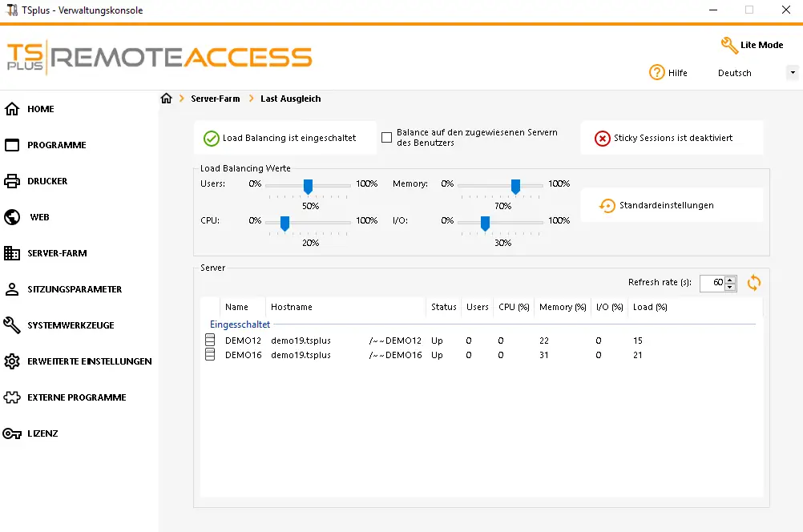Toggle the Load Balancing ist eingeschaltet button
This screenshot has width=803, height=532.
pos(284,138)
